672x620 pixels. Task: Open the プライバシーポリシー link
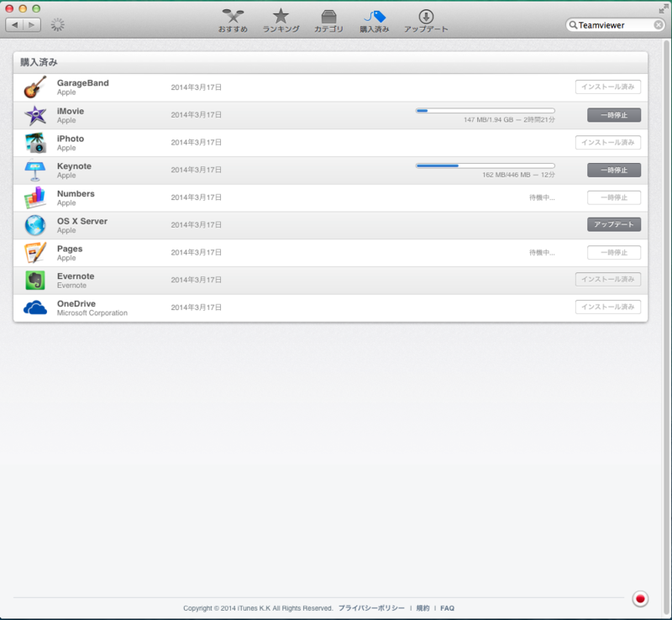click(x=371, y=608)
